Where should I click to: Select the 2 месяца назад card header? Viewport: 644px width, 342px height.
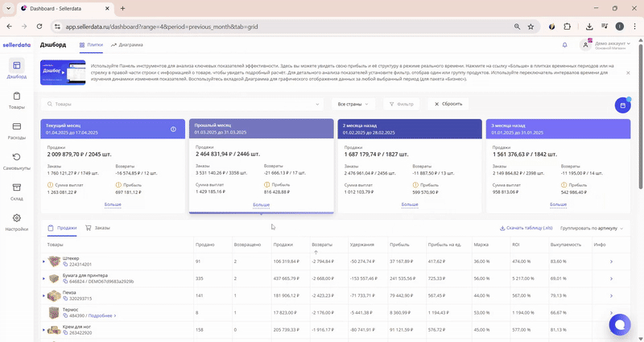coord(410,129)
